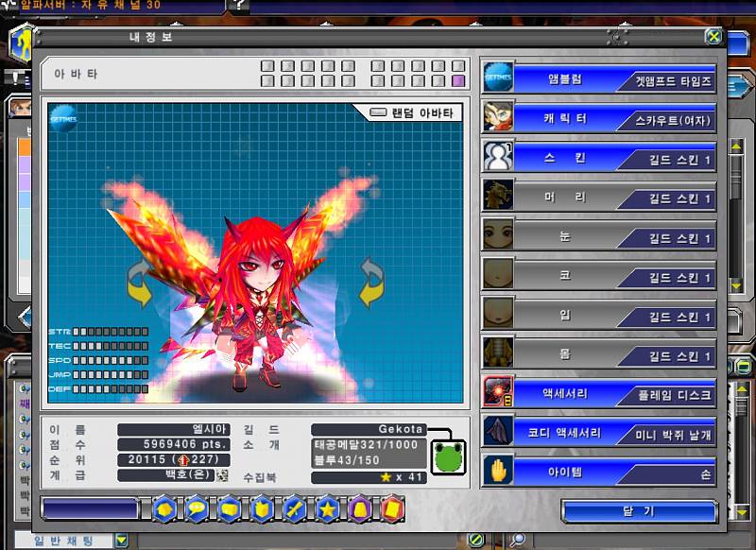Click the magnifier icon at bottom bar
Screen dimensions: 756x550
coord(517,541)
